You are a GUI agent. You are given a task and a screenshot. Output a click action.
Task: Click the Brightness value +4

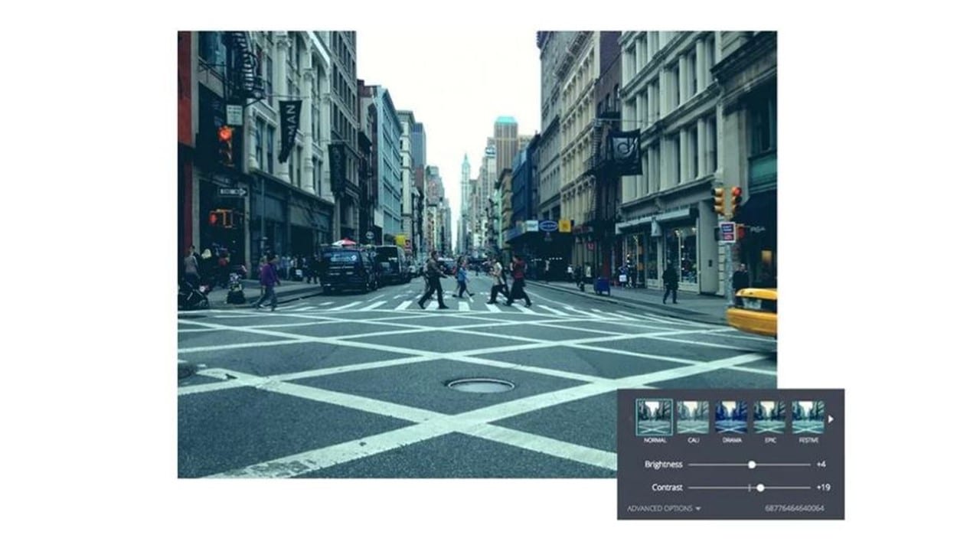pyautogui.click(x=821, y=465)
